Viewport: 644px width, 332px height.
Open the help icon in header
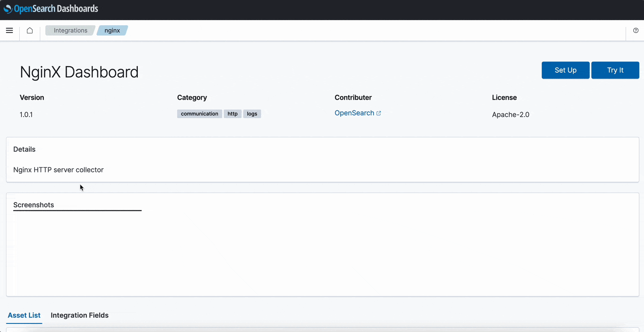coord(635,30)
